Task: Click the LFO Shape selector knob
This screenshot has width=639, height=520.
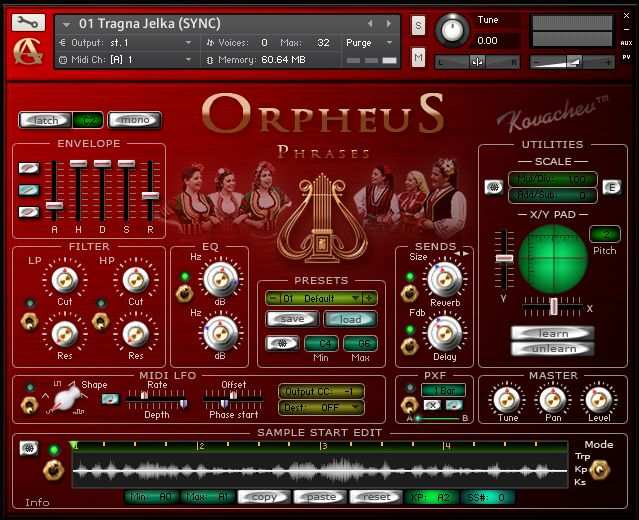Action: (x=67, y=398)
